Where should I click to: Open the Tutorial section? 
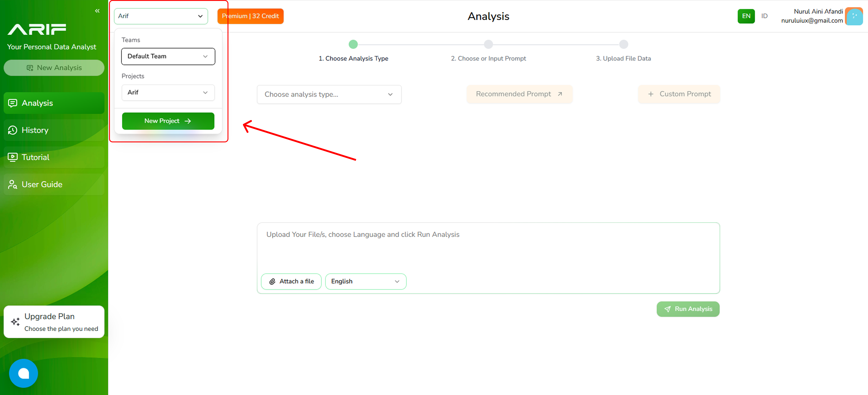[54, 157]
